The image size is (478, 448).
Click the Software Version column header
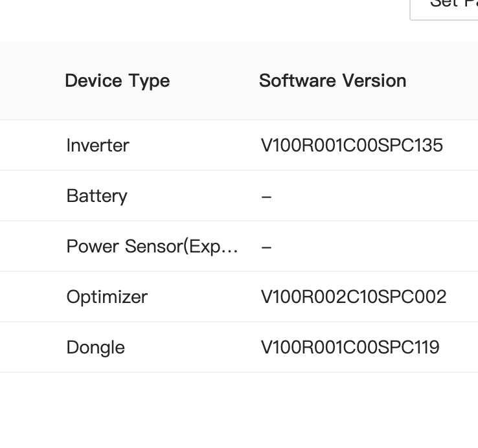(332, 81)
